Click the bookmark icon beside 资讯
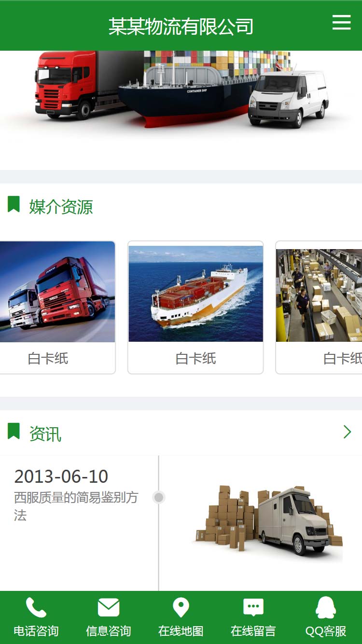 pos(14,431)
